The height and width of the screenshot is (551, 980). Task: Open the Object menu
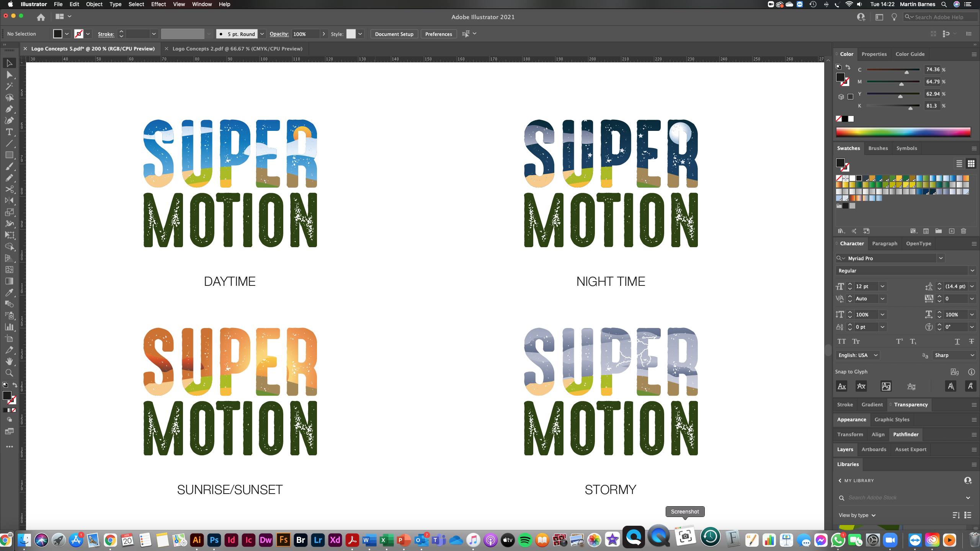[94, 4]
